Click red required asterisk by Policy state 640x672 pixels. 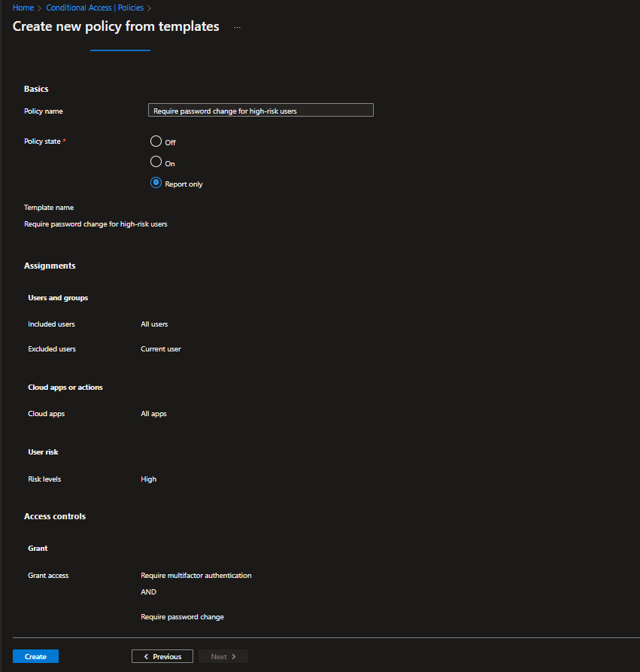click(x=64, y=141)
